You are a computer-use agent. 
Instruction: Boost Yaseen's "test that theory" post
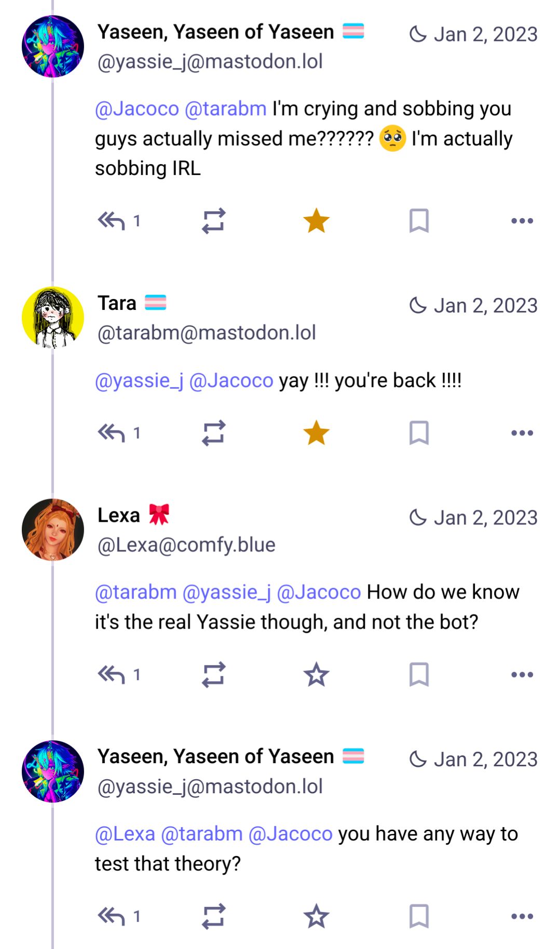click(214, 916)
